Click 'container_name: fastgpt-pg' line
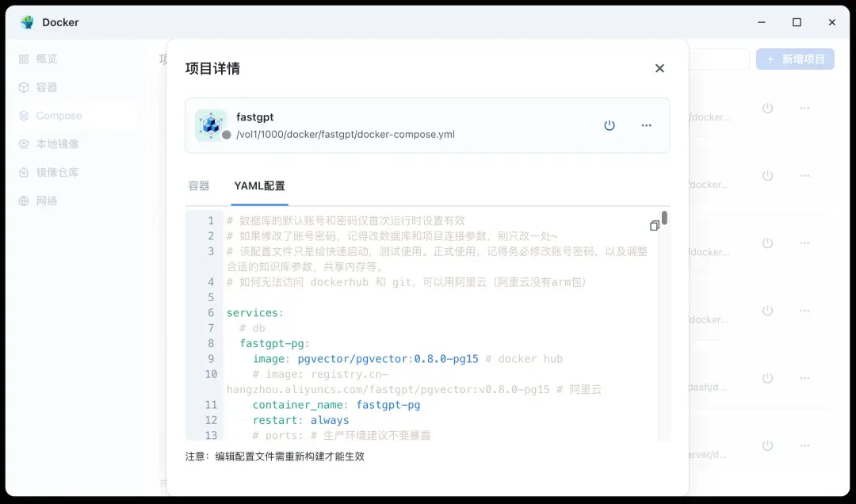This screenshot has height=504, width=856. tap(336, 405)
